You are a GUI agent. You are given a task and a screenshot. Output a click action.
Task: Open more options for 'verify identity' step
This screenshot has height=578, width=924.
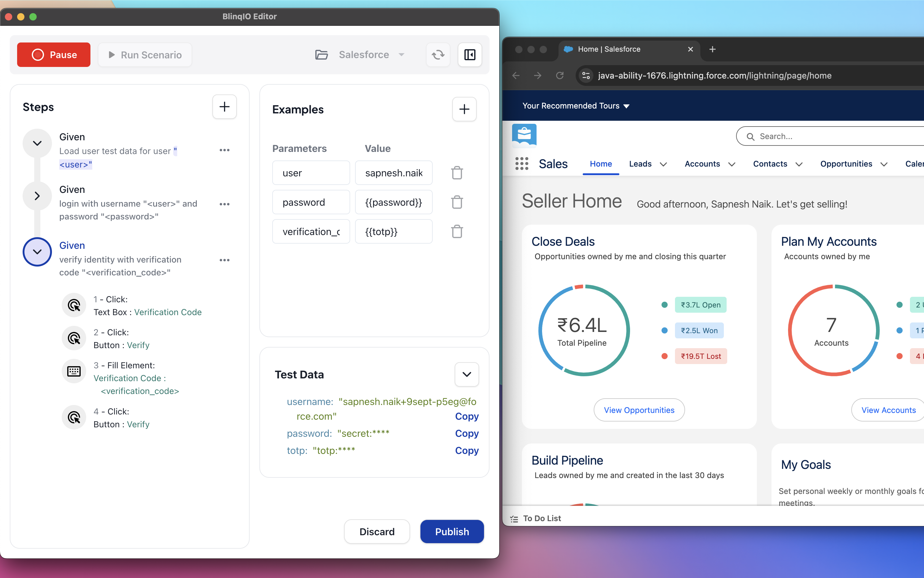click(224, 260)
